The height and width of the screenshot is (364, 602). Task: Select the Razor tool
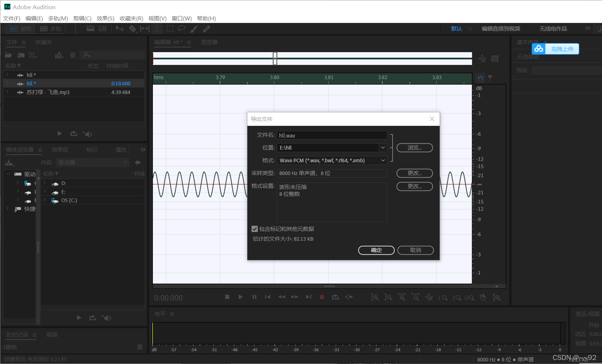pos(132,29)
